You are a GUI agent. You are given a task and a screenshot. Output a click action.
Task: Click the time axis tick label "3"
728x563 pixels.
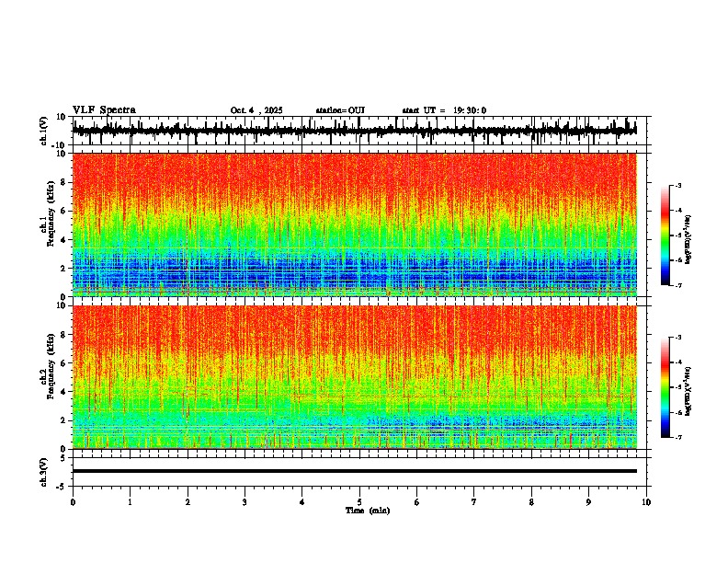click(245, 502)
